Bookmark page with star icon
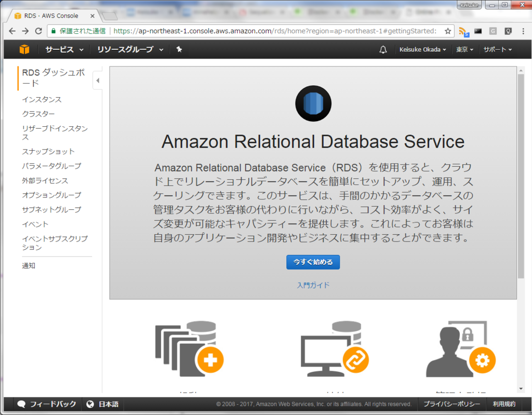This screenshot has width=532, height=415. [448, 31]
